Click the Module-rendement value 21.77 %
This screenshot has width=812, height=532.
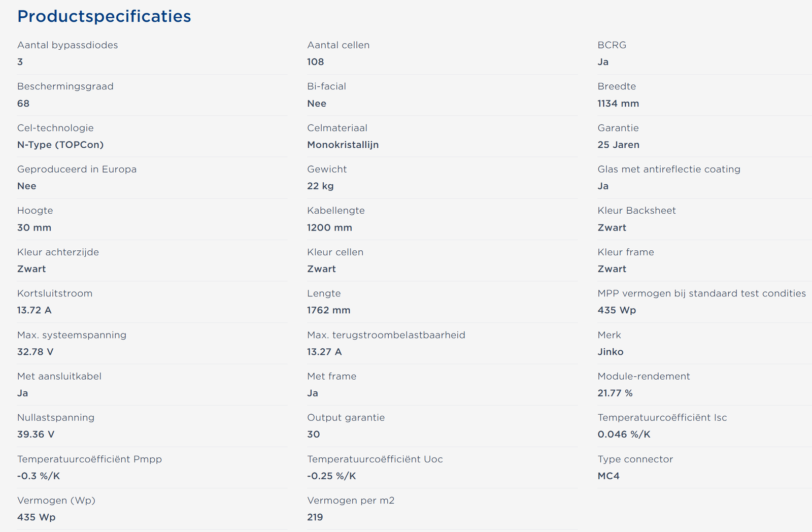click(x=615, y=393)
